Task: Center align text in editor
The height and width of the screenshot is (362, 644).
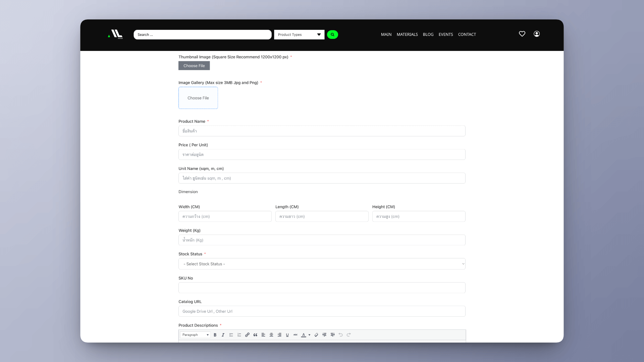Action: 271,335
